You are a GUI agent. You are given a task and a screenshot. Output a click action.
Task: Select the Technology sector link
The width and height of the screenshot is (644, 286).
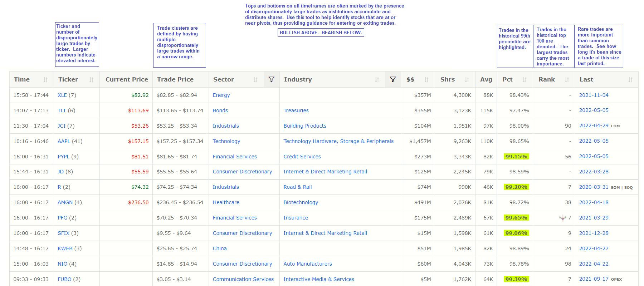pos(226,141)
